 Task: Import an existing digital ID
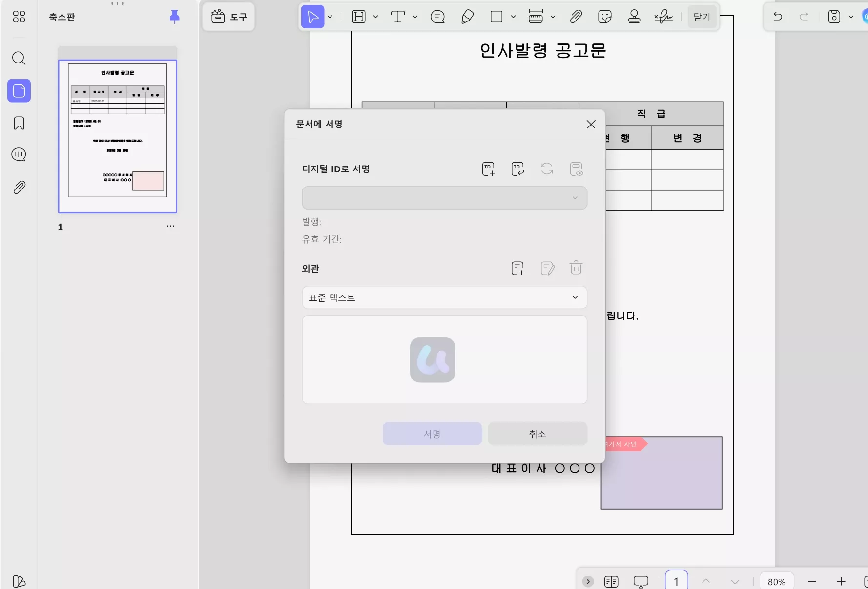(x=517, y=169)
